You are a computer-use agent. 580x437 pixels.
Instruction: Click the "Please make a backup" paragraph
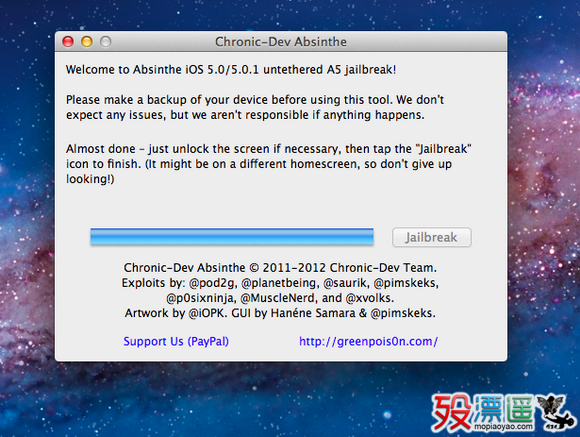255,107
